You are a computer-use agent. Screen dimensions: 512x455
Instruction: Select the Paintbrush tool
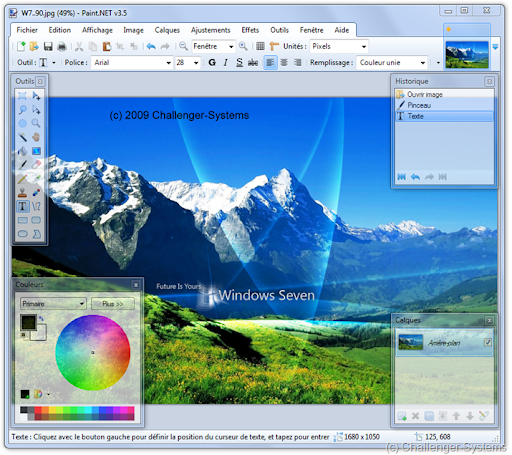[22, 165]
